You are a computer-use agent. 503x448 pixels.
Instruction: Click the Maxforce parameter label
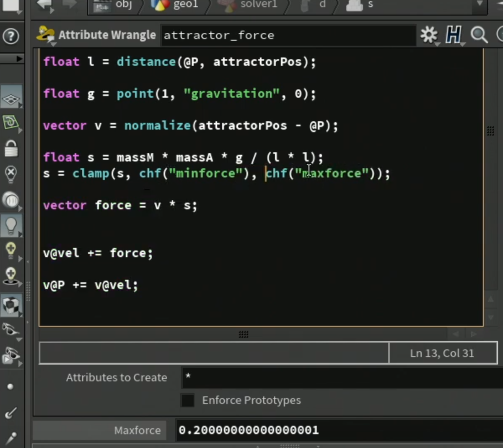[x=137, y=430]
